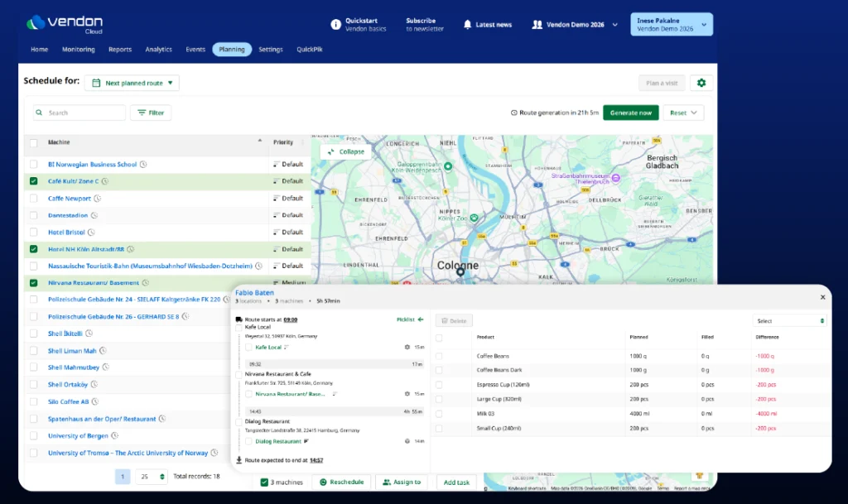Click the Reschedule button
Image resolution: width=848 pixels, height=504 pixels.
tap(341, 482)
